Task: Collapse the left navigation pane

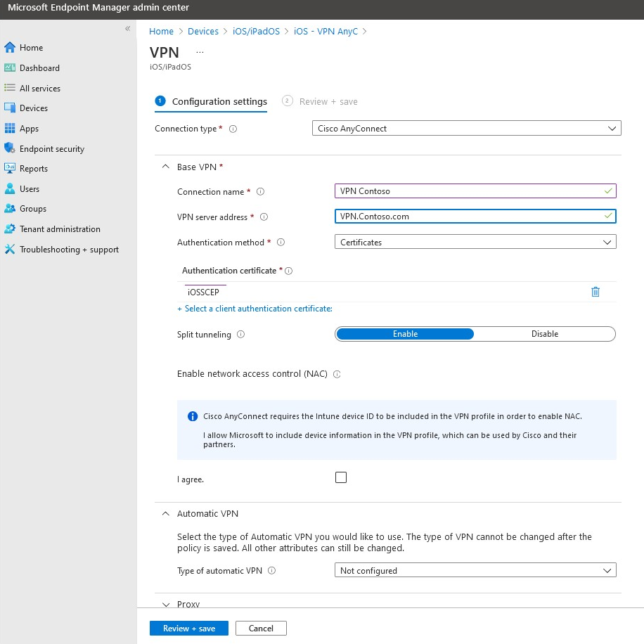Action: (127, 28)
